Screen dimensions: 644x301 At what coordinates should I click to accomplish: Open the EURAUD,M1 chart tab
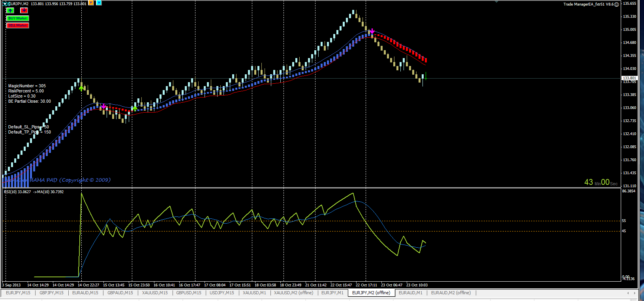[x=411, y=293]
